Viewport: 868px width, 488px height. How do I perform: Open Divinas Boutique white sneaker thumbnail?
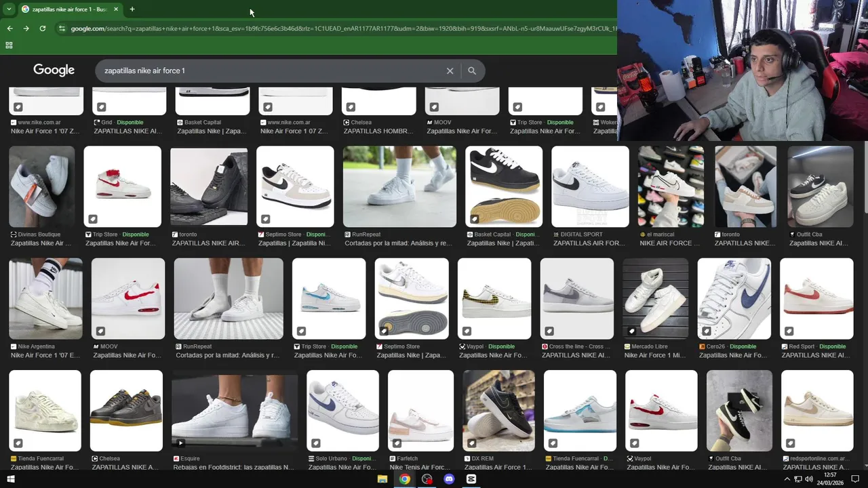tap(42, 186)
